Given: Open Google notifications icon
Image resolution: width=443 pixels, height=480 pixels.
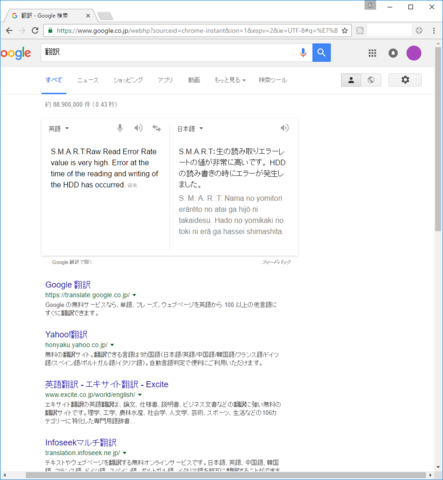Looking at the screenshot, I should [x=393, y=53].
